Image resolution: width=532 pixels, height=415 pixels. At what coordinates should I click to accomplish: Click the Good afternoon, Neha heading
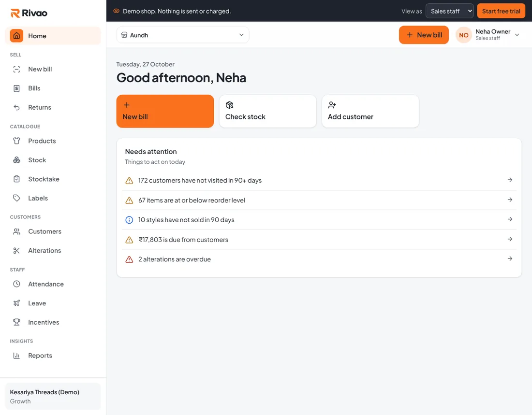pos(181,78)
